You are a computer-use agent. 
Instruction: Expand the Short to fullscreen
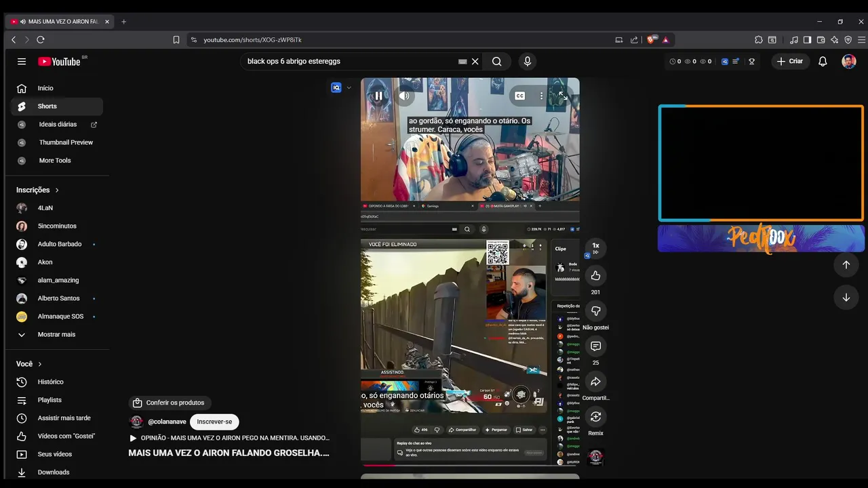point(562,96)
